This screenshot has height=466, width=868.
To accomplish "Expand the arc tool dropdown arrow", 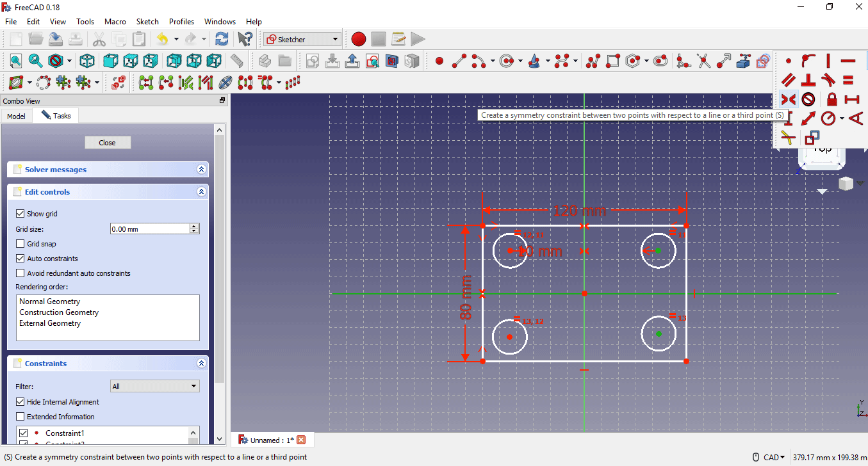I will (493, 61).
